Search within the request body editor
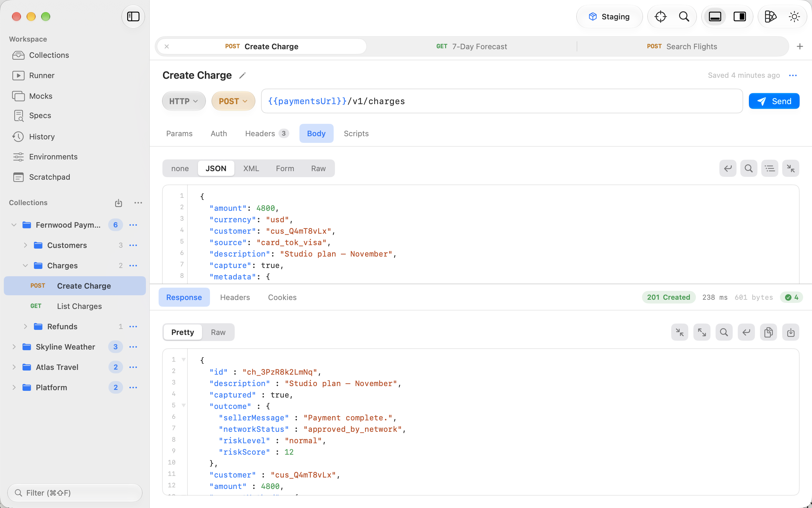Viewport: 812px width, 508px height. [x=749, y=168]
